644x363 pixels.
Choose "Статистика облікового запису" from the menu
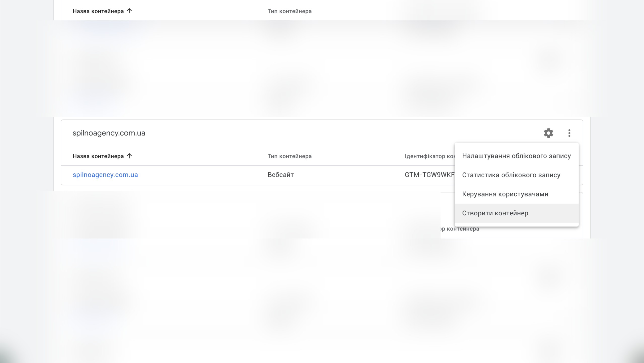(x=516, y=175)
